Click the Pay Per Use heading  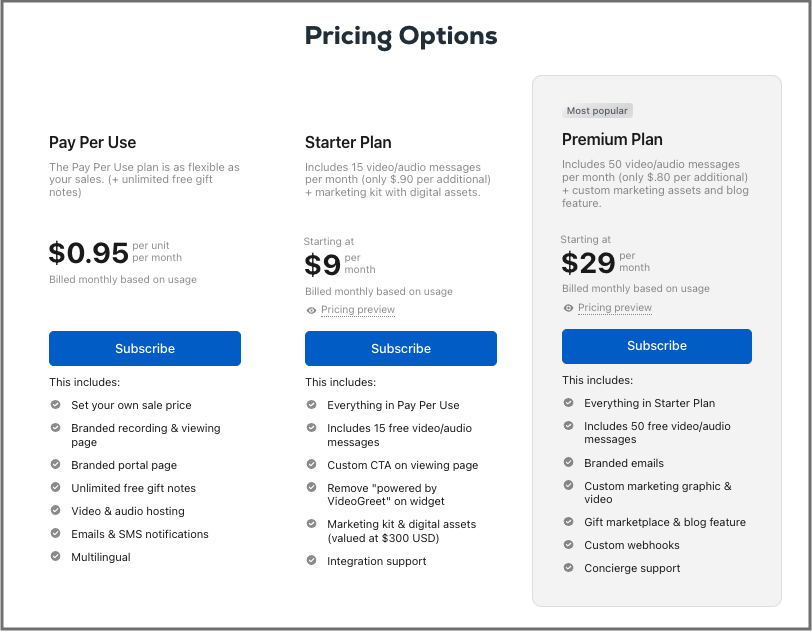[93, 142]
